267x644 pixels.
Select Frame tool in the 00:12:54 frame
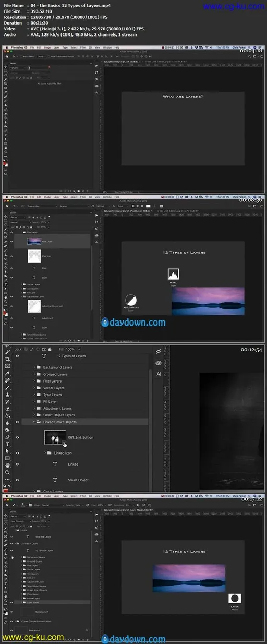[7, 366]
